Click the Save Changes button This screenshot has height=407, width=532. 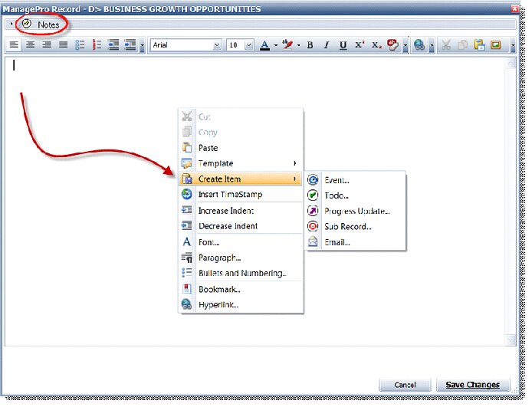[473, 385]
